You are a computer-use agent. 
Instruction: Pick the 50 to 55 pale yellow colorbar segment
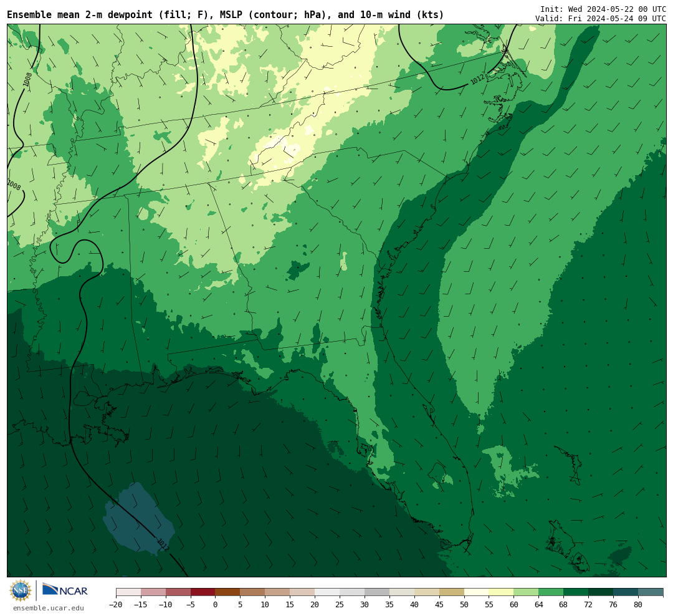pyautogui.click(x=477, y=592)
